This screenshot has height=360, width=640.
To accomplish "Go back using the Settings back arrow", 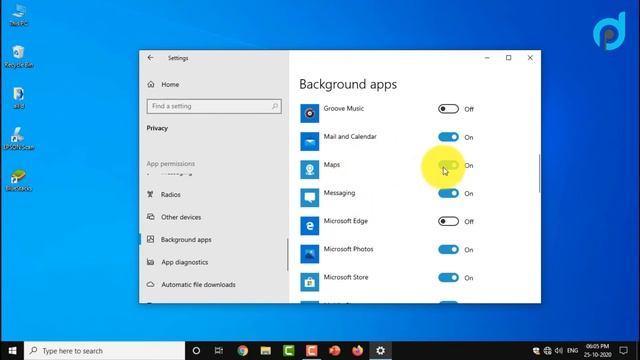I will 151,58.
